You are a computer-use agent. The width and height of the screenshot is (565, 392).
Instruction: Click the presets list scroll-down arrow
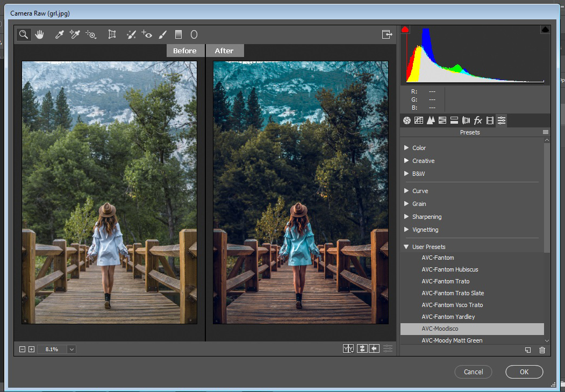point(547,340)
